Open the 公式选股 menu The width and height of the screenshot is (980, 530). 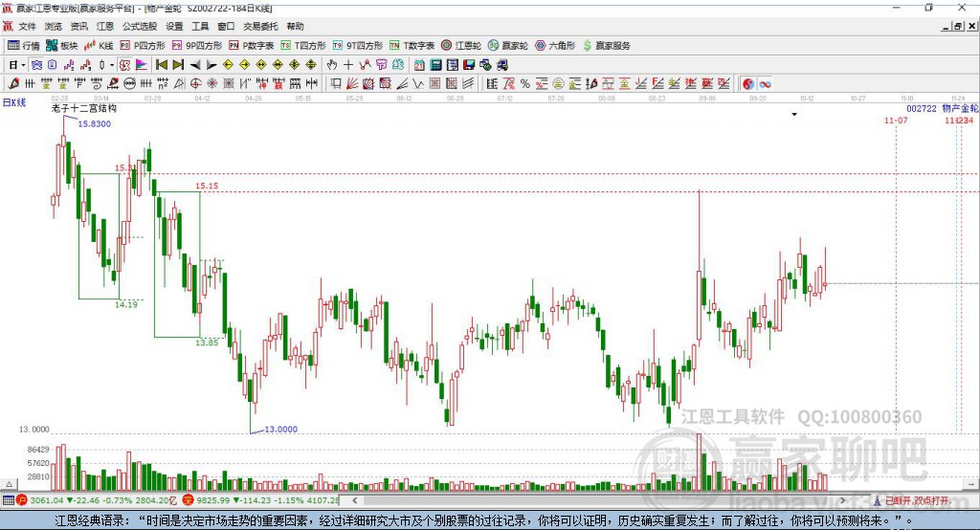[140, 26]
